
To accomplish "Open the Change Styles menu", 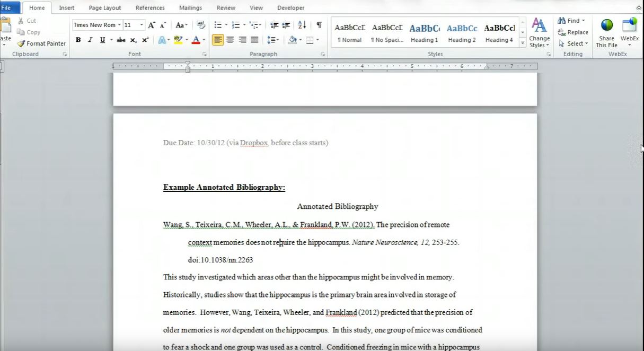I will click(x=540, y=33).
